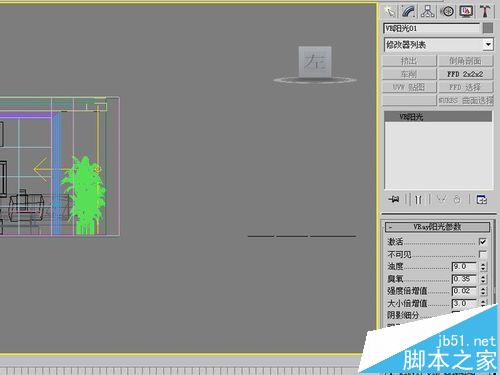
Task: Click the 车削 modifier button
Action: pos(409,74)
